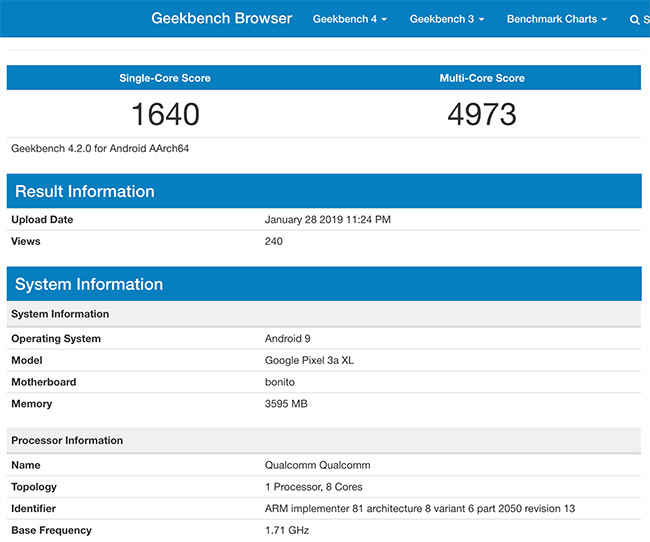Select the views count 240
This screenshot has height=542, width=650.
pyautogui.click(x=274, y=241)
